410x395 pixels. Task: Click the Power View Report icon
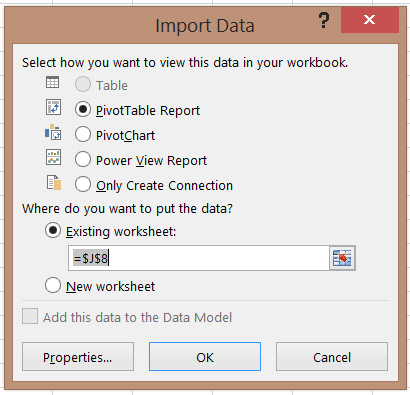pyautogui.click(x=53, y=157)
